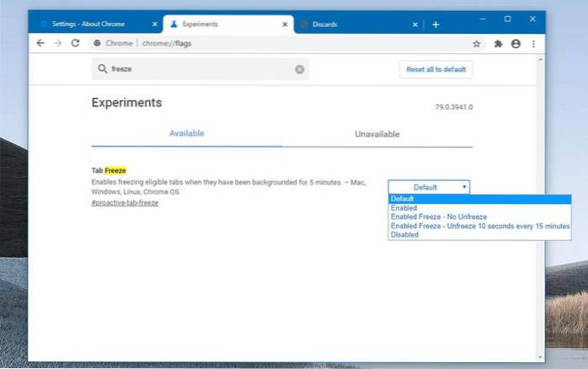Click the browser back arrow

tap(40, 43)
